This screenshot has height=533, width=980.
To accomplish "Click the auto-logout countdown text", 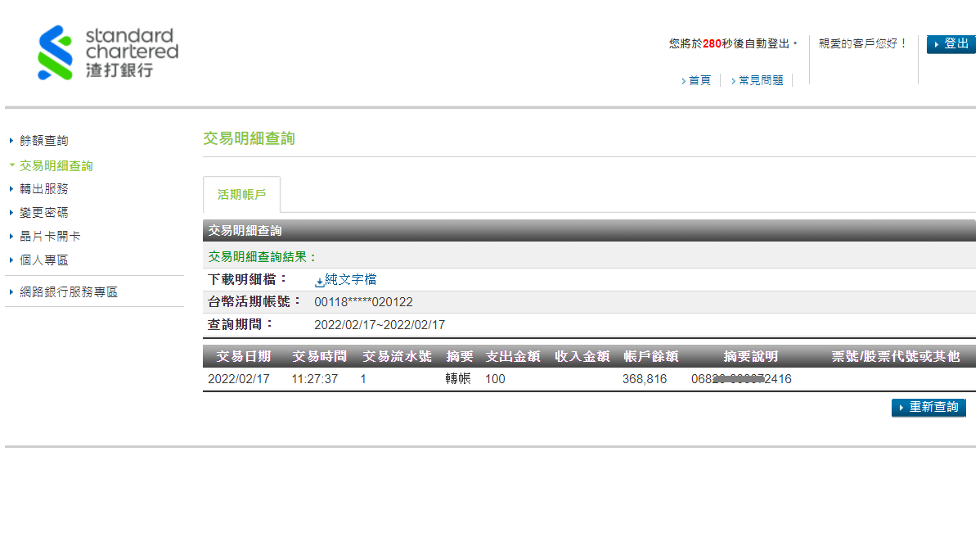I will point(733,43).
